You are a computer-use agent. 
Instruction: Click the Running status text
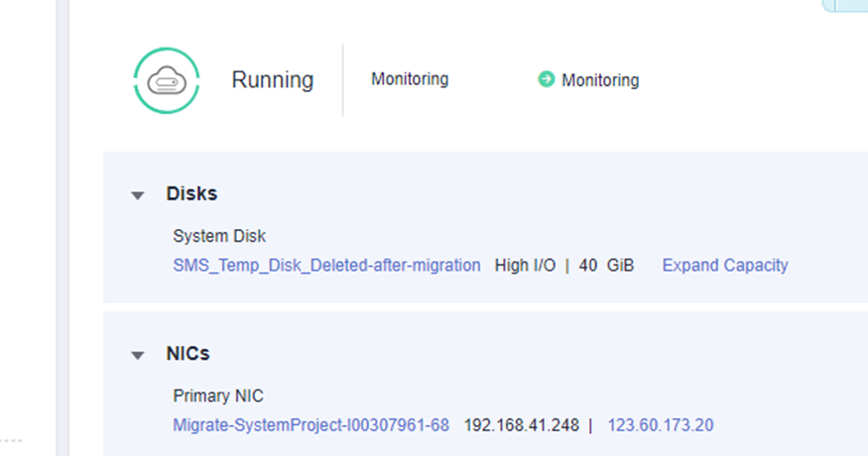click(x=273, y=79)
